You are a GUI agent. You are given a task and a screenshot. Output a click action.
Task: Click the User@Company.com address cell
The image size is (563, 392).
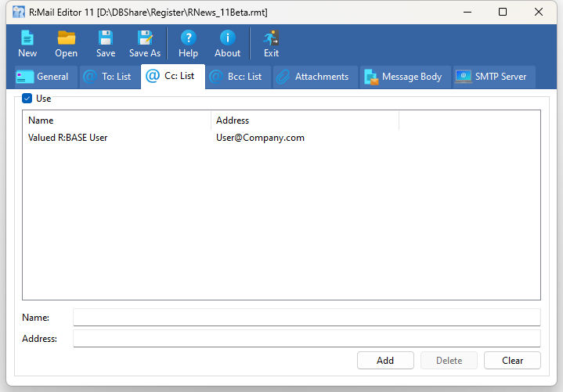(x=260, y=138)
